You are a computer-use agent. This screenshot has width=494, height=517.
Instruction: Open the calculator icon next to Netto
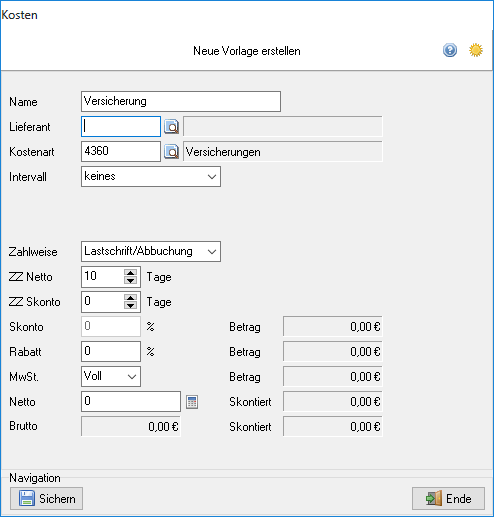tap(192, 402)
